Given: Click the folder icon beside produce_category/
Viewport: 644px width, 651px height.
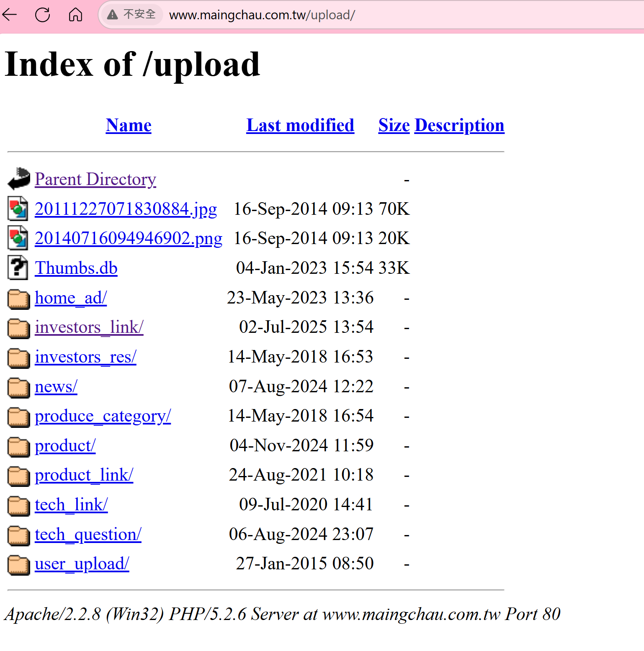Looking at the screenshot, I should point(19,417).
